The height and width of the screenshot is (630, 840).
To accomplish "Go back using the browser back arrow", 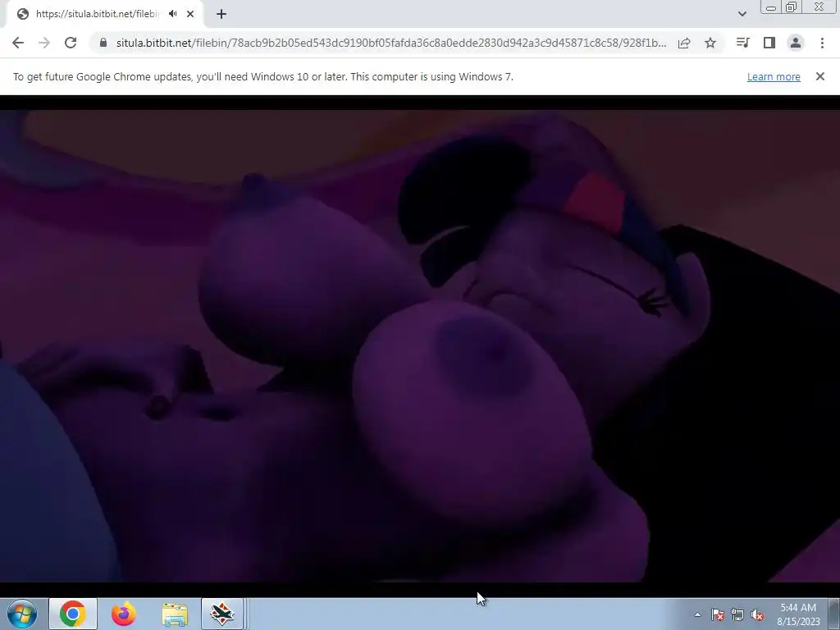I will tap(18, 43).
